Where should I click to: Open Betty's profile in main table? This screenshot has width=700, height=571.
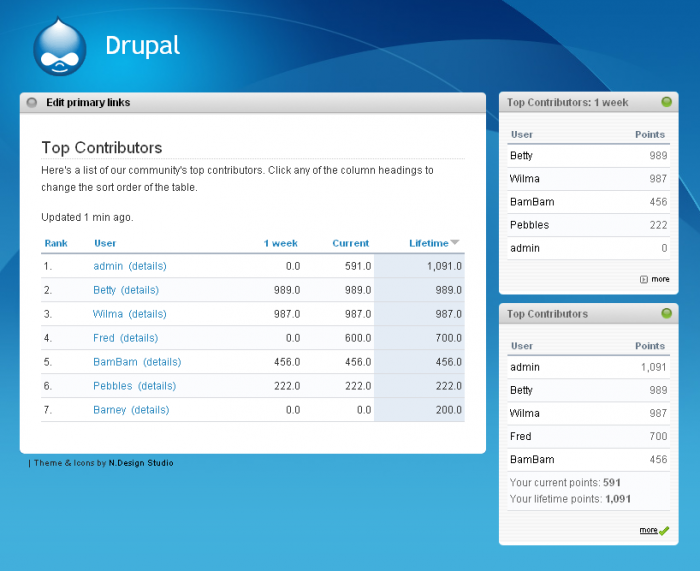[104, 290]
